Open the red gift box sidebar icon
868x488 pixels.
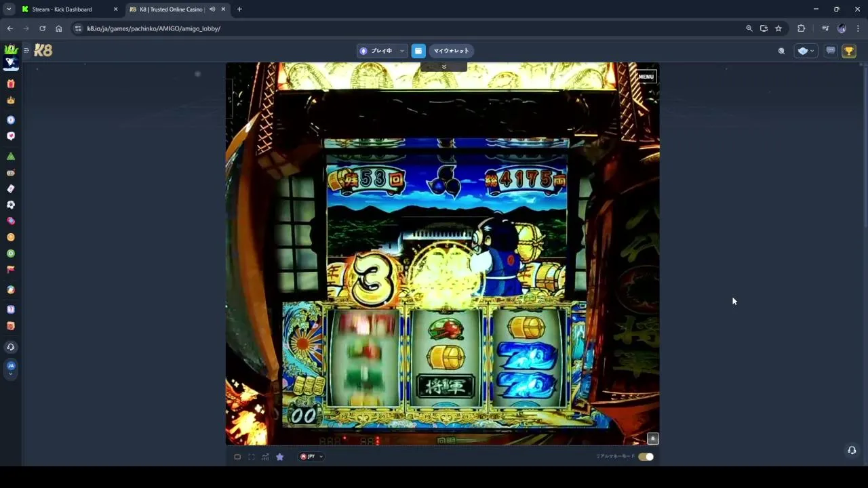coord(10,84)
